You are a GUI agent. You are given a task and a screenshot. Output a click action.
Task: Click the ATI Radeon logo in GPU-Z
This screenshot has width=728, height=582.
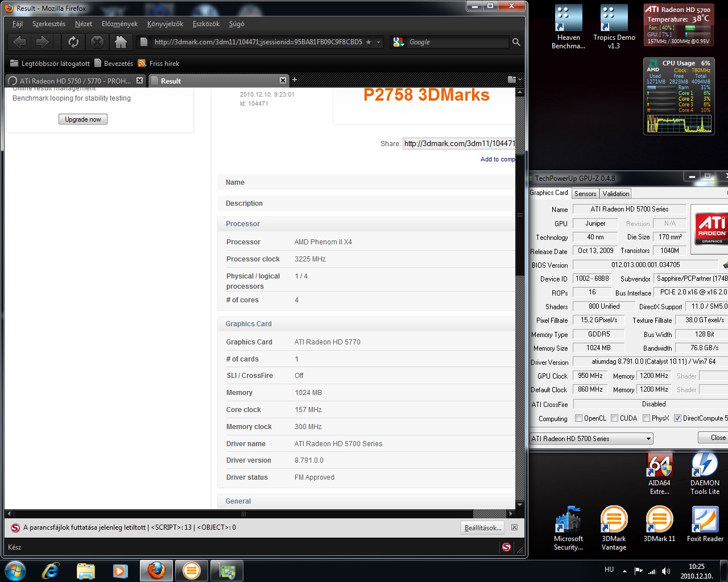click(711, 228)
